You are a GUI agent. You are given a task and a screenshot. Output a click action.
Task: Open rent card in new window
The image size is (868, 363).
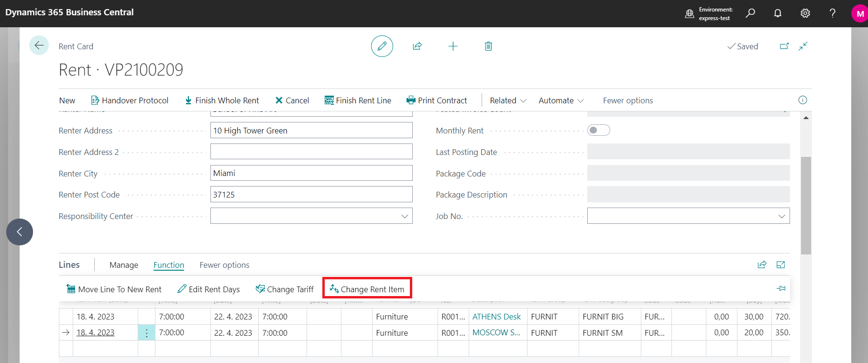coord(784,46)
